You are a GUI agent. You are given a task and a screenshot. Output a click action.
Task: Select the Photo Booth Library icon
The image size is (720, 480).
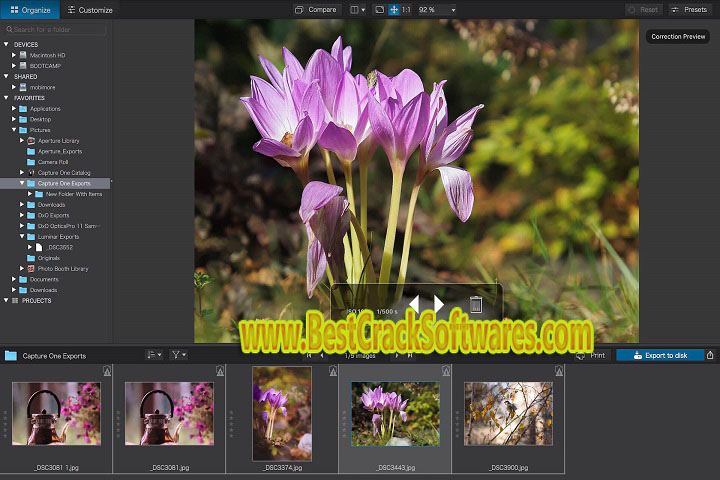tap(31, 269)
